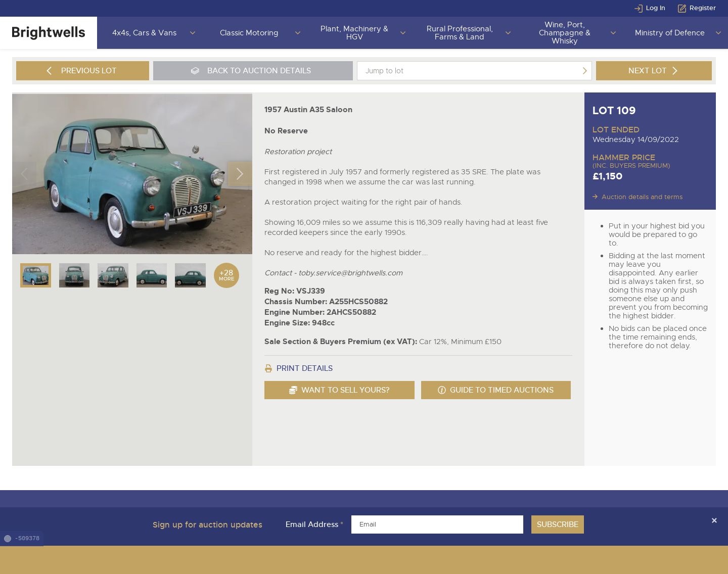Select the 'Engine Size: 948cc' line

[299, 323]
